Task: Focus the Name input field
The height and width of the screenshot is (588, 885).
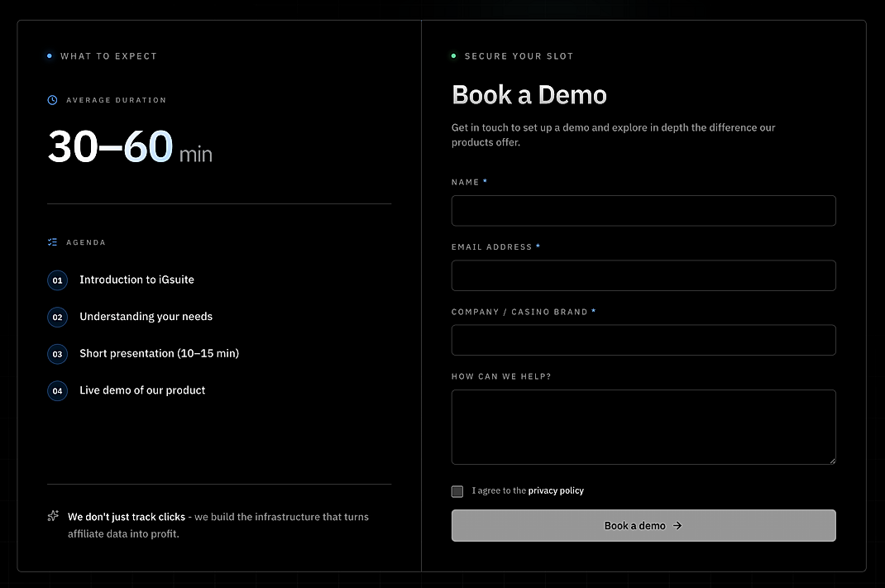Action: (643, 211)
